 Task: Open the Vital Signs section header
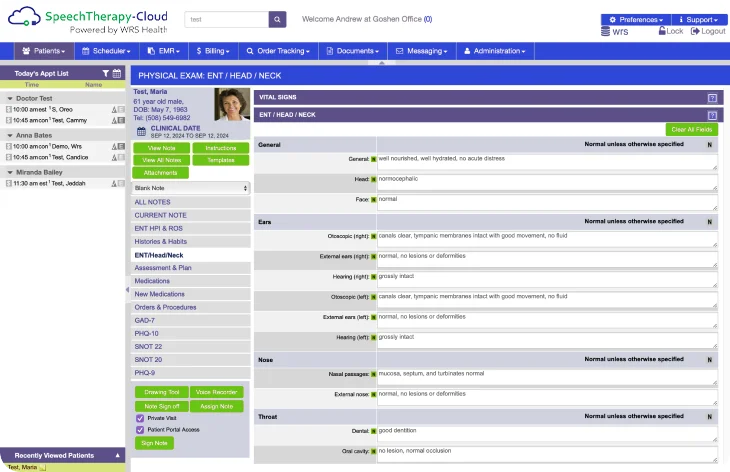[x=488, y=97]
